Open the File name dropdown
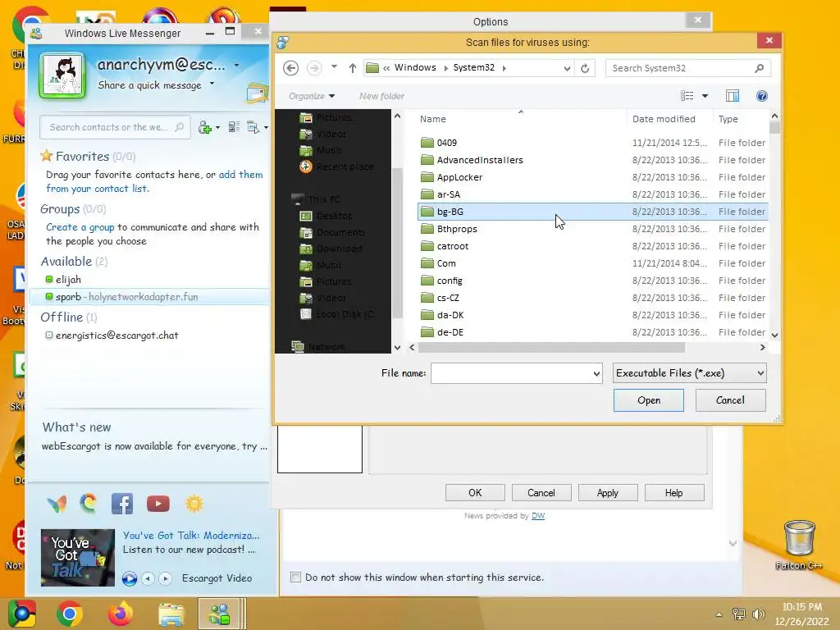The image size is (840, 630). click(x=596, y=373)
